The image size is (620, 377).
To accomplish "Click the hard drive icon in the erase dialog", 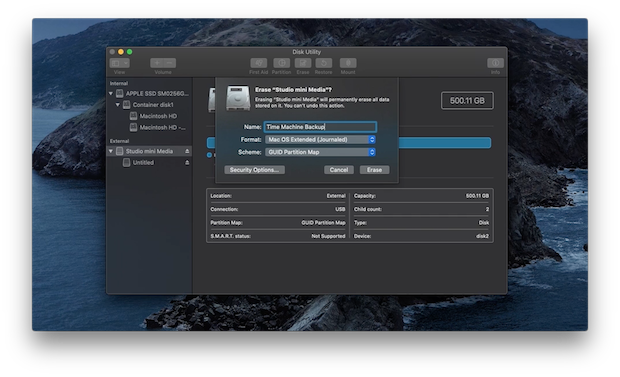I will pyautogui.click(x=238, y=98).
